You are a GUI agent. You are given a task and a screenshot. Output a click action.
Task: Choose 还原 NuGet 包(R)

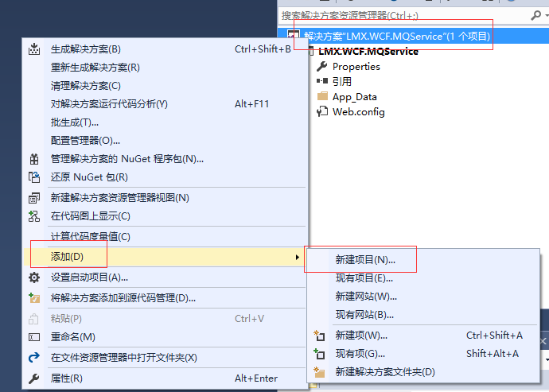click(165, 177)
